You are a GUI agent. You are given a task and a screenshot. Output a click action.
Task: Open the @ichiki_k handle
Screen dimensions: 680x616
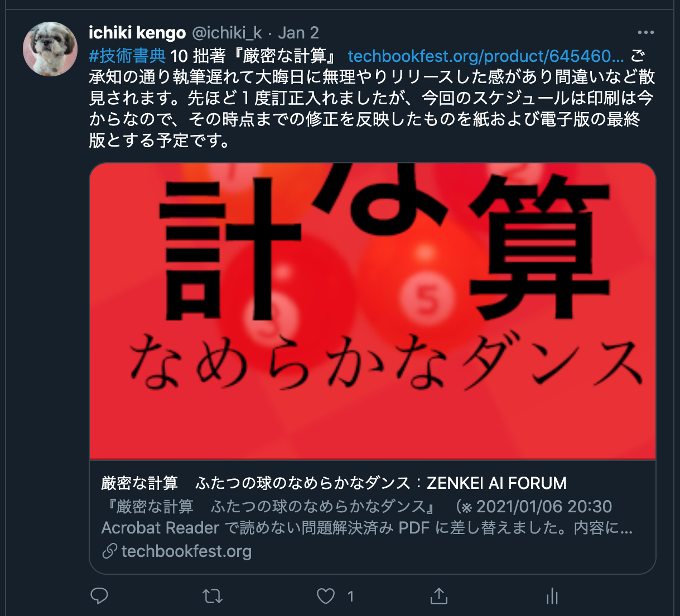point(227,33)
